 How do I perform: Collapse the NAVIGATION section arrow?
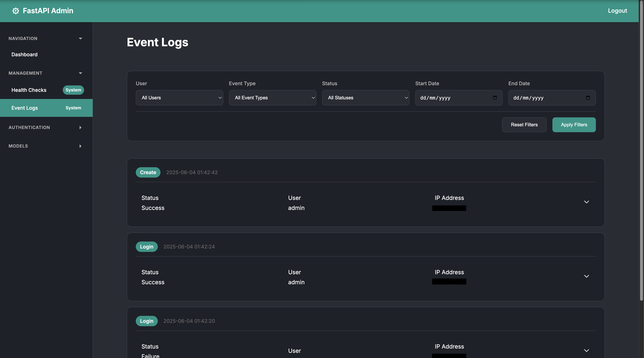[80, 38]
